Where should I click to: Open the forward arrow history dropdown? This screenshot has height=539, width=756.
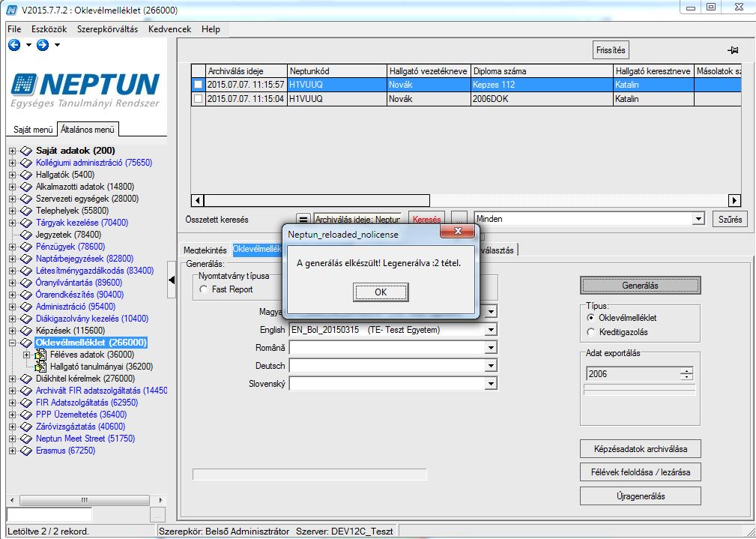click(57, 46)
